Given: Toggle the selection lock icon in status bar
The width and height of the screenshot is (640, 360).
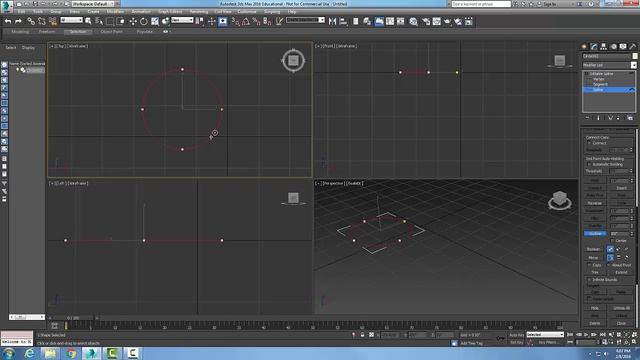Looking at the screenshot, I should [362, 335].
